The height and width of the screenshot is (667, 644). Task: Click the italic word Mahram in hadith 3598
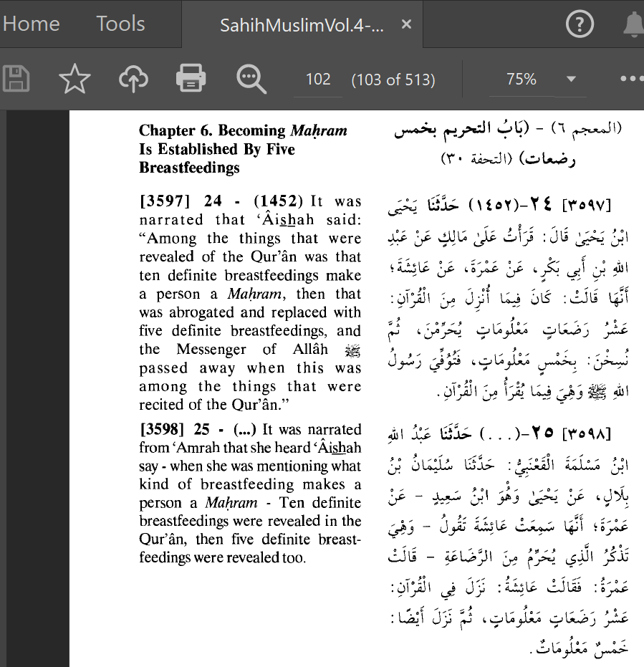[231, 503]
